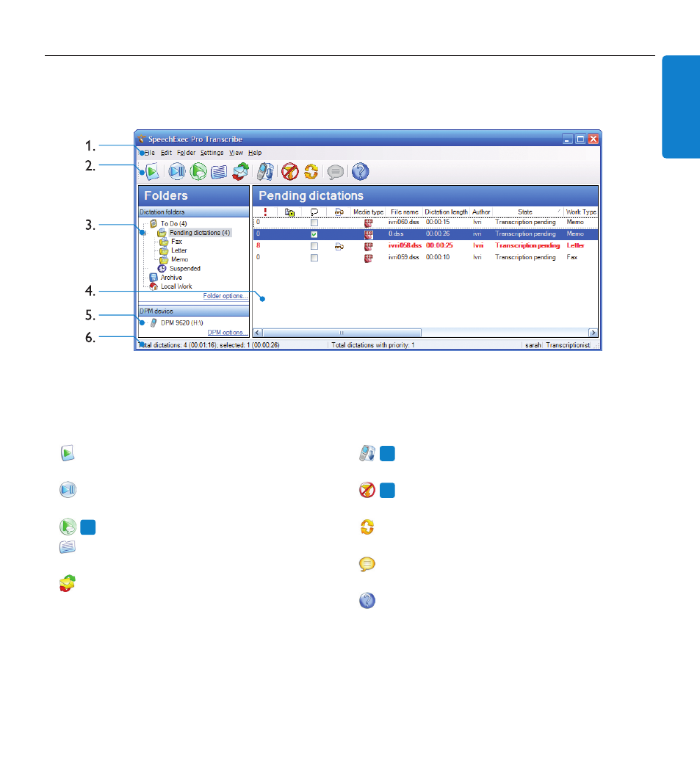Image resolution: width=700 pixels, height=780 pixels.
Task: Click the grey speech-bubble icon in the toolbar
Action: [336, 172]
